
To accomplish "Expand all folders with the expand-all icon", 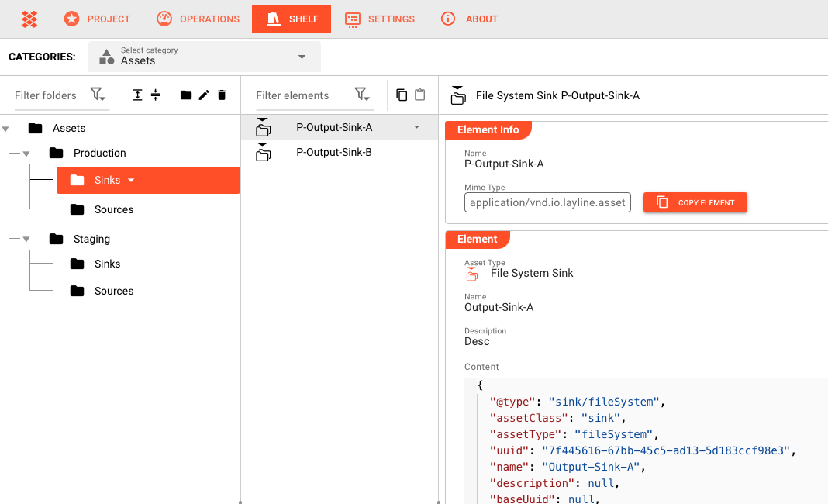I will pyautogui.click(x=137, y=94).
